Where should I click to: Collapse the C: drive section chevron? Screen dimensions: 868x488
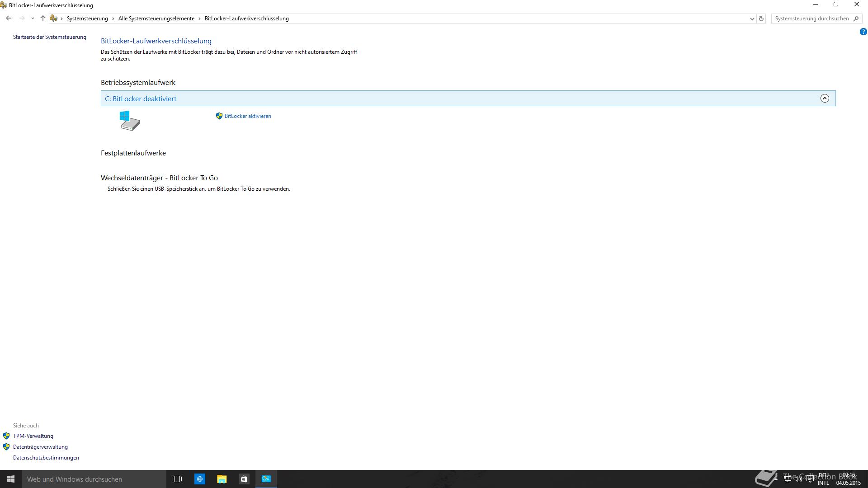(825, 98)
